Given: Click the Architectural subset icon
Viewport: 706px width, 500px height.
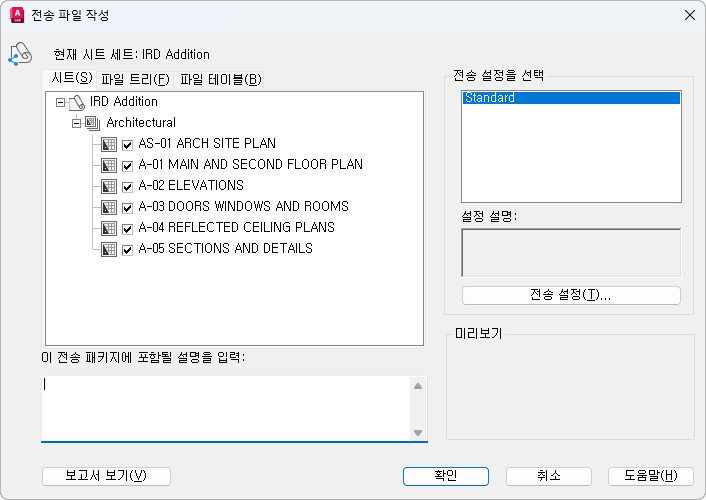Looking at the screenshot, I should coord(93,123).
